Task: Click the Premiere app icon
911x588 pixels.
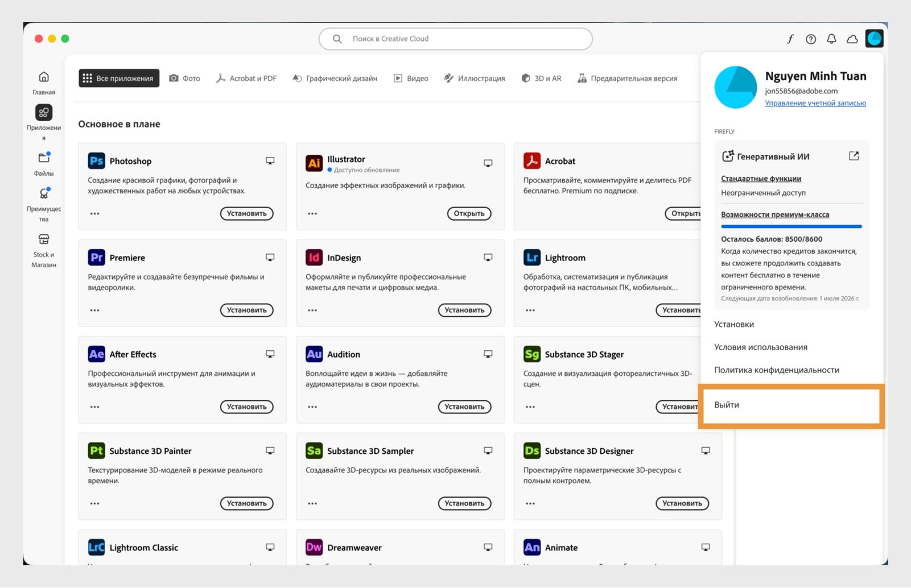Action: tap(97, 258)
